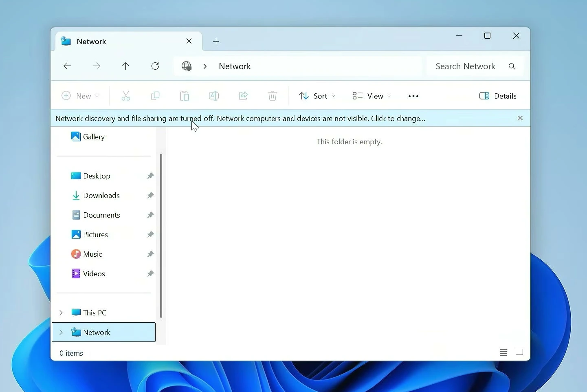Viewport: 587px width, 392px height.
Task: Click the network globe icon in address bar
Action: 187,66
